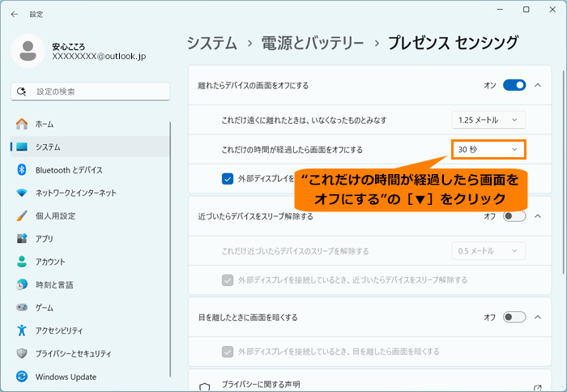Click the アクセシビリティ figure icon
Image resolution: width=567 pixels, height=392 pixels.
22,330
